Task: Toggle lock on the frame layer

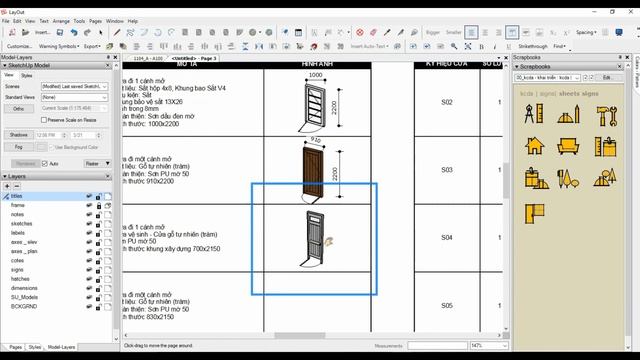Action: [x=98, y=206]
